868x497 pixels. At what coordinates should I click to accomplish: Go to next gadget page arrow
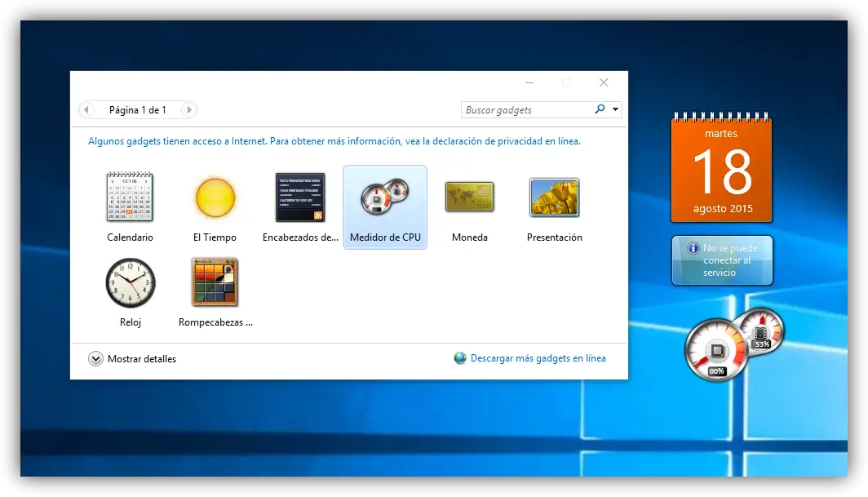[x=188, y=109]
